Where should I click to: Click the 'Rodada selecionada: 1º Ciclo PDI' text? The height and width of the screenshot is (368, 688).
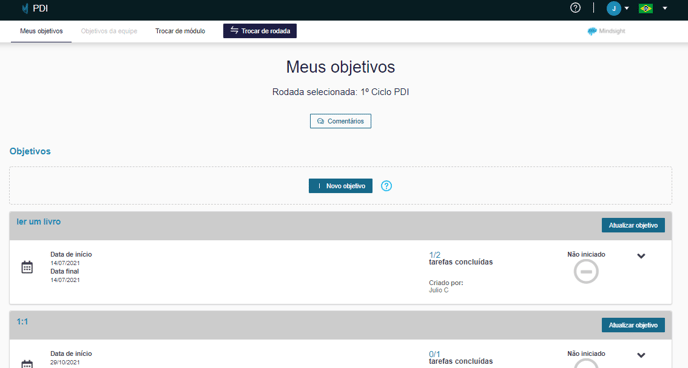340,92
